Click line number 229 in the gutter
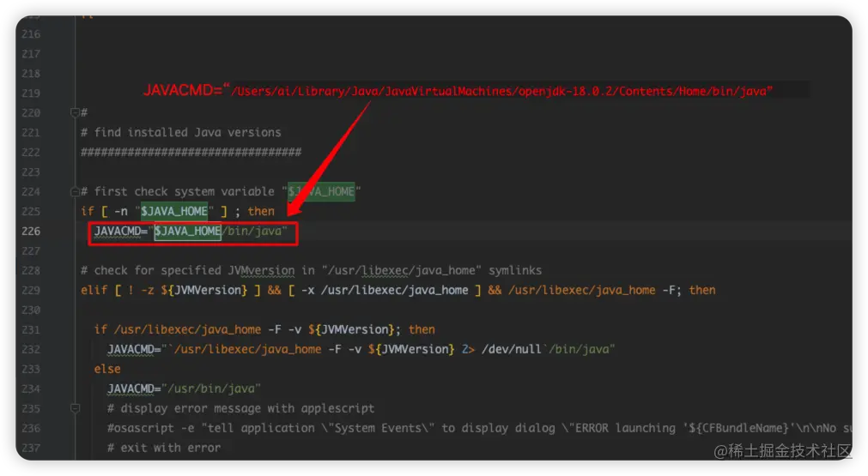 point(31,290)
